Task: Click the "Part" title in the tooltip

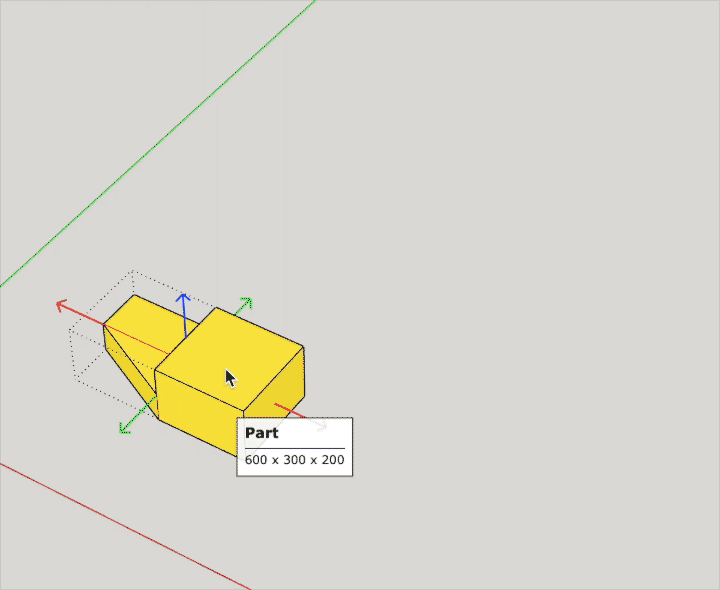Action: tap(262, 433)
